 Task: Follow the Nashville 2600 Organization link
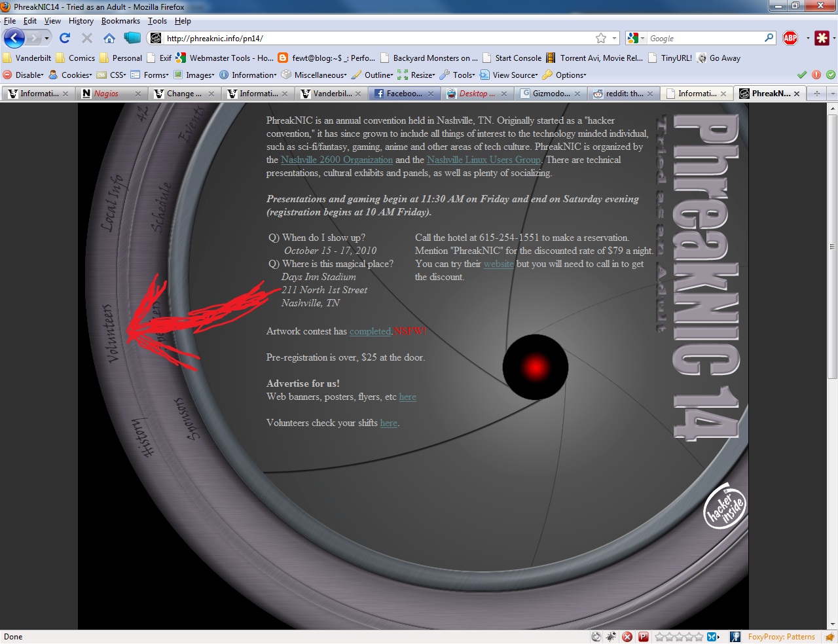point(337,160)
